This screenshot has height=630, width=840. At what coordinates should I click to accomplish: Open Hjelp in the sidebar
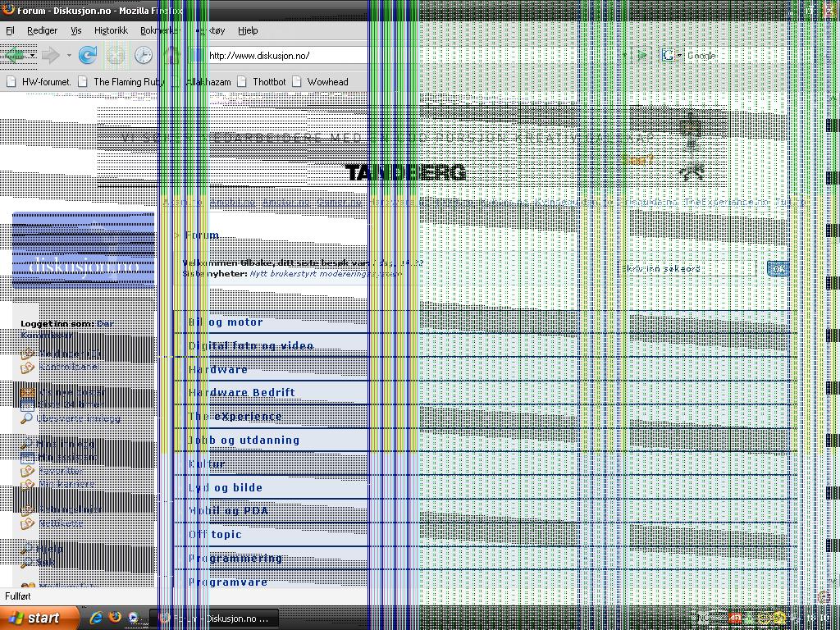coord(50,549)
